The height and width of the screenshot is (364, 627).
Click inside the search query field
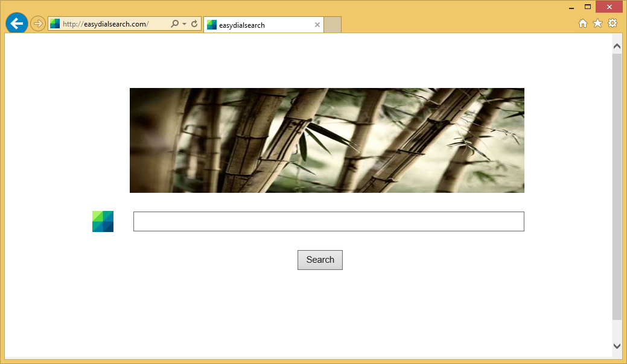pos(328,221)
